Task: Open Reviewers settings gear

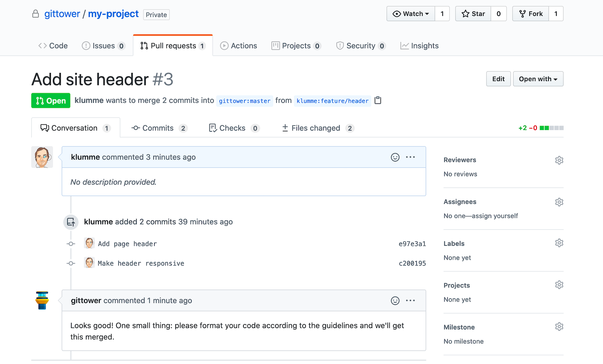Action: (559, 160)
